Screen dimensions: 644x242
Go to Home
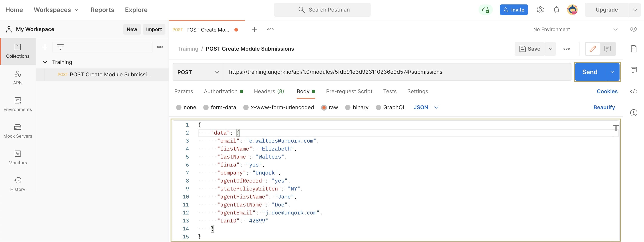point(14,10)
